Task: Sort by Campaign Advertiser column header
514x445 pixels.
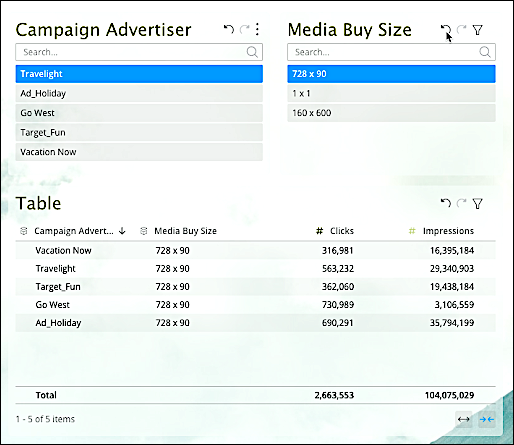Action: (x=74, y=231)
